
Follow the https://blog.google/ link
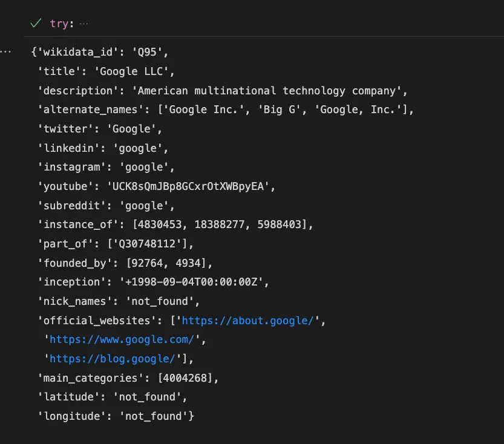pos(112,359)
